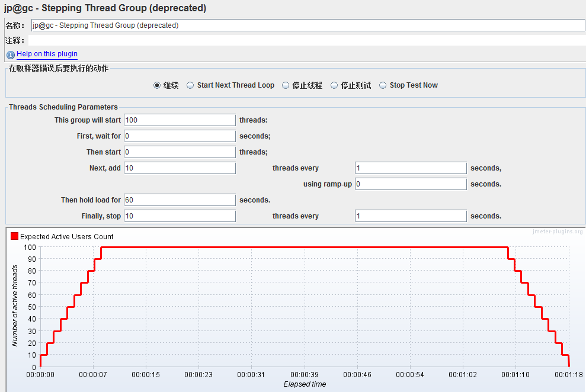Select the "继续" radio button

(x=156, y=85)
